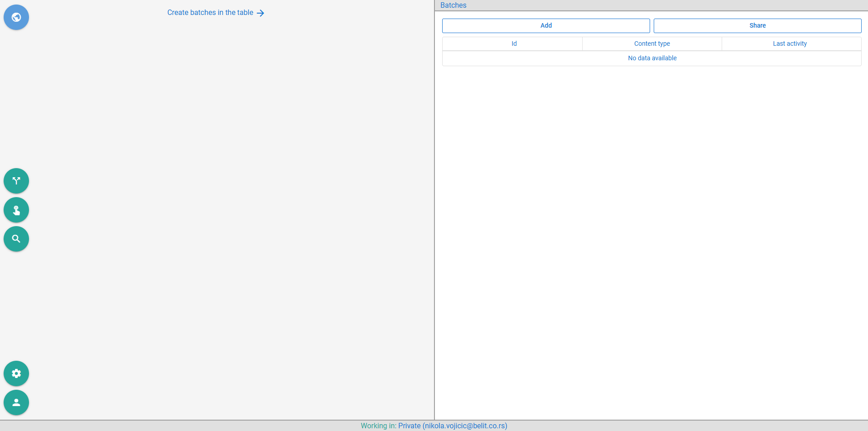Sort by the Id column header
The image size is (868, 431).
click(512, 44)
